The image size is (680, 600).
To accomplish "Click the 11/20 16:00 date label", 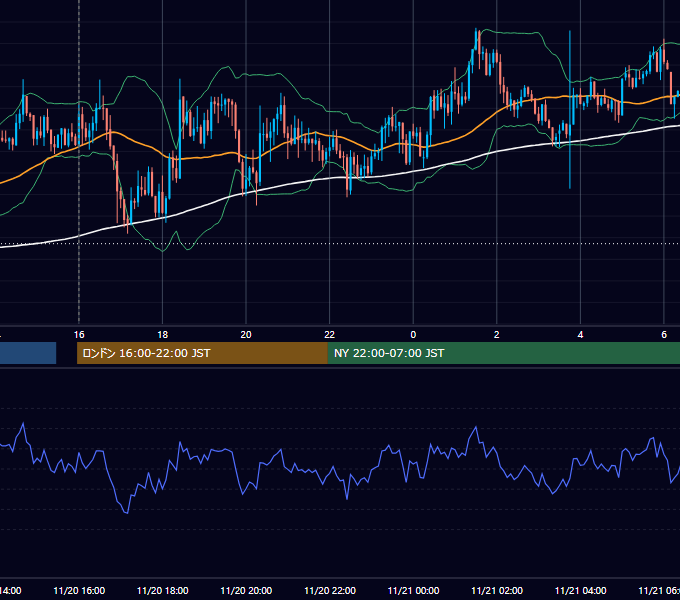I will pos(79,591).
